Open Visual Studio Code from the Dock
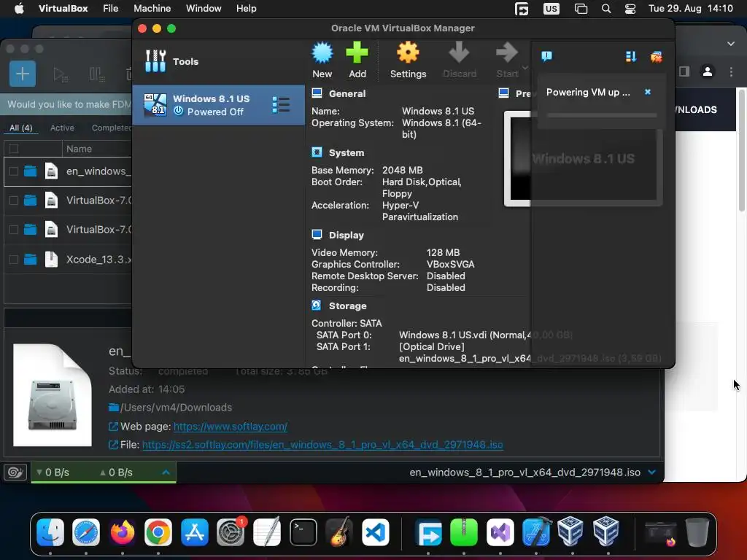 [x=376, y=532]
